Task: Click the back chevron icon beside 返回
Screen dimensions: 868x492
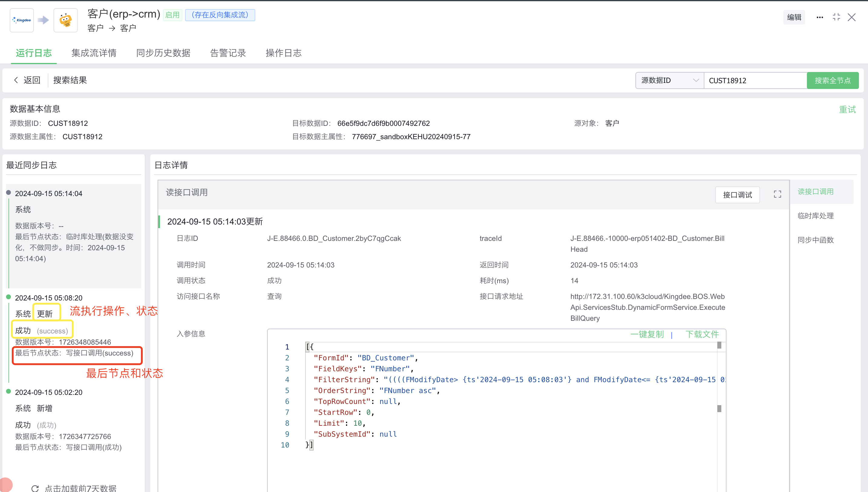Action: pyautogui.click(x=15, y=80)
